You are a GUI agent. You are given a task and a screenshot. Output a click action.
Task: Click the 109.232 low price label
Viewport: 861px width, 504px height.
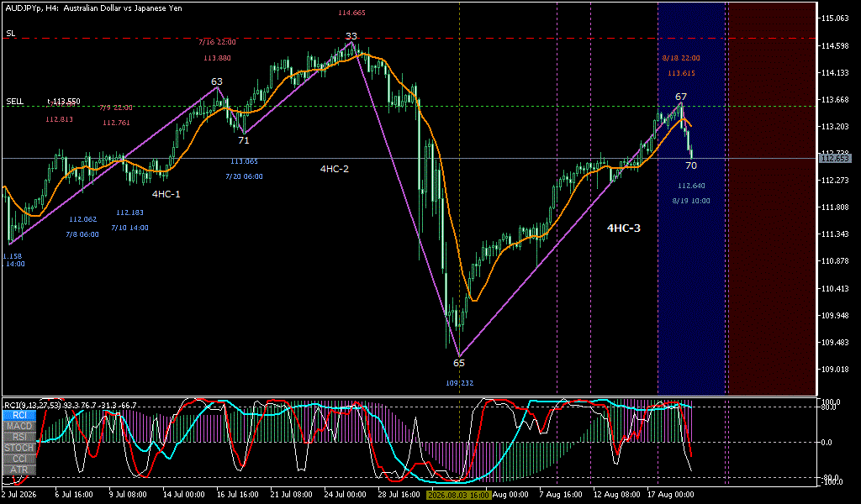pos(460,383)
